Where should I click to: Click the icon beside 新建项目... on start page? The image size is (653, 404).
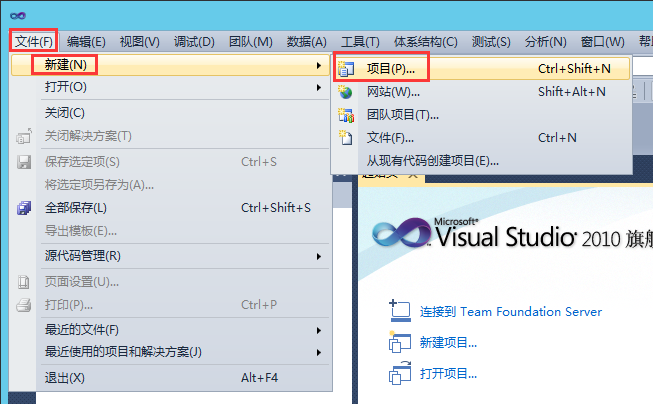pos(400,342)
